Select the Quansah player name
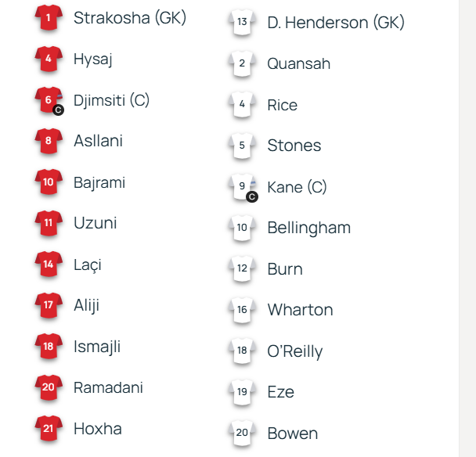The height and width of the screenshot is (457, 476). [298, 63]
